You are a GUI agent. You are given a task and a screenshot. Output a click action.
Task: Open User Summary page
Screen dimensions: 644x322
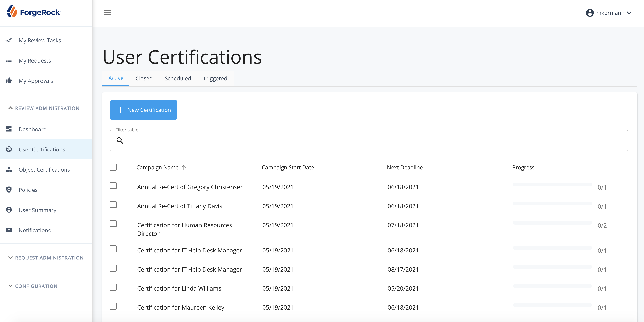[46, 210]
